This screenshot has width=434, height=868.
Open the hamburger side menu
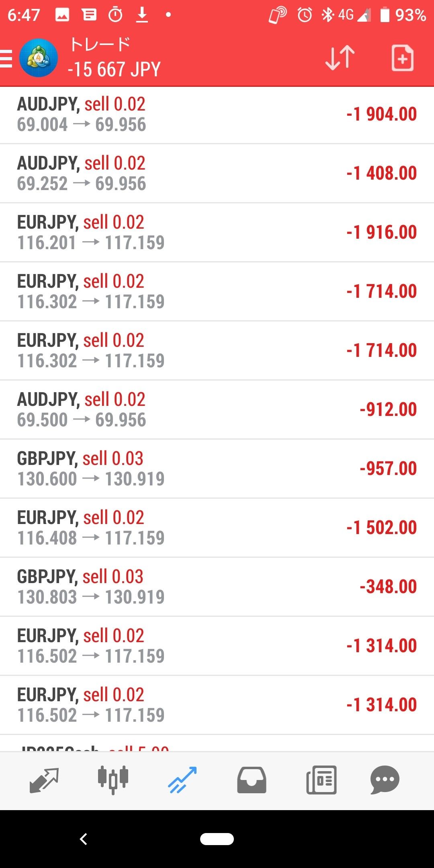tap(6, 59)
